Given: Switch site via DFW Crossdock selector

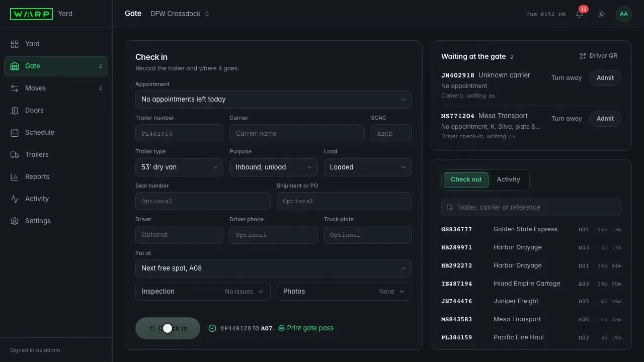Looking at the screenshot, I should pyautogui.click(x=180, y=14).
